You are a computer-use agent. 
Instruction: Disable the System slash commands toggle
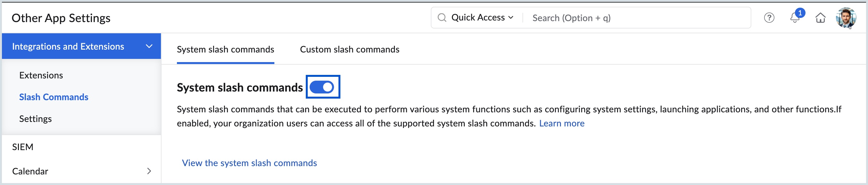point(322,87)
